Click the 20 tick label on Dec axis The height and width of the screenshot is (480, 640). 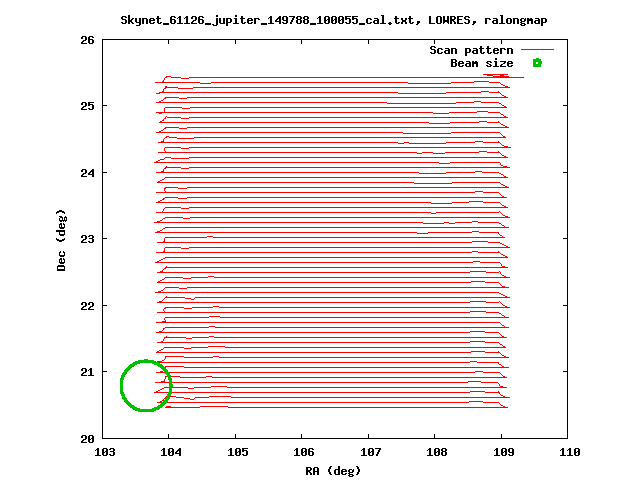point(87,438)
